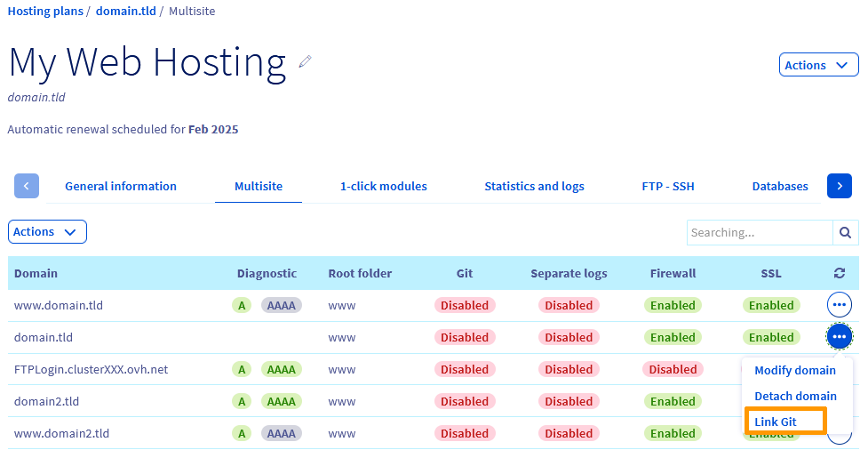868x458 pixels.
Task: Focus the Searching... input field
Action: pos(760,232)
